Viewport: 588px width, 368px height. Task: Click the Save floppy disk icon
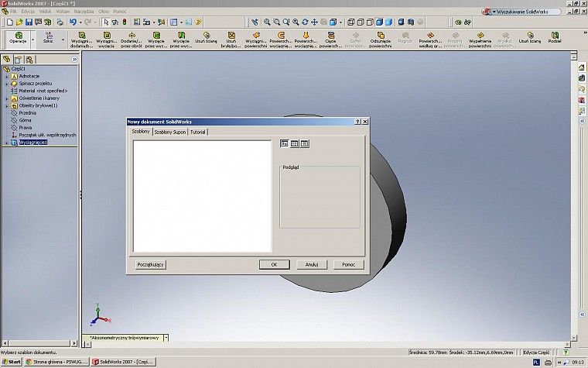[29, 22]
